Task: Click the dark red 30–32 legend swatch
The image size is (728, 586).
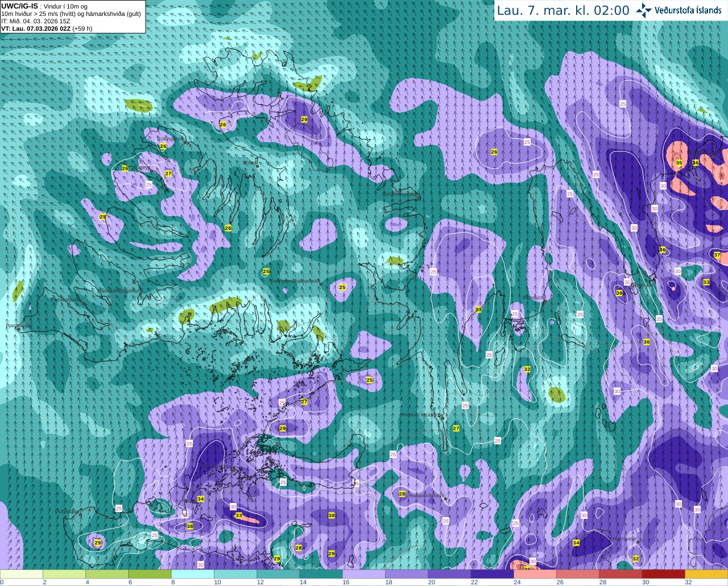Action: pos(664,574)
